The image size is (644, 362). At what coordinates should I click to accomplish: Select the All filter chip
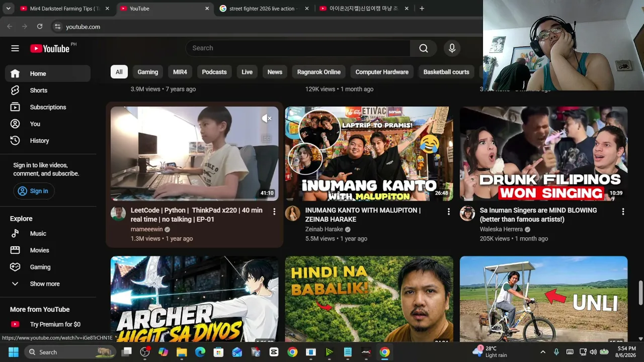click(x=119, y=72)
